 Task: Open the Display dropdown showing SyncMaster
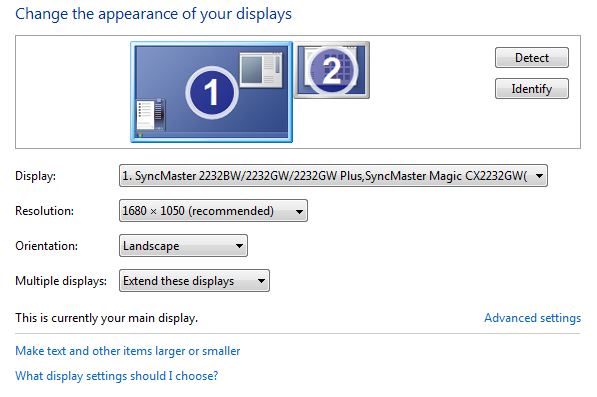pos(333,175)
